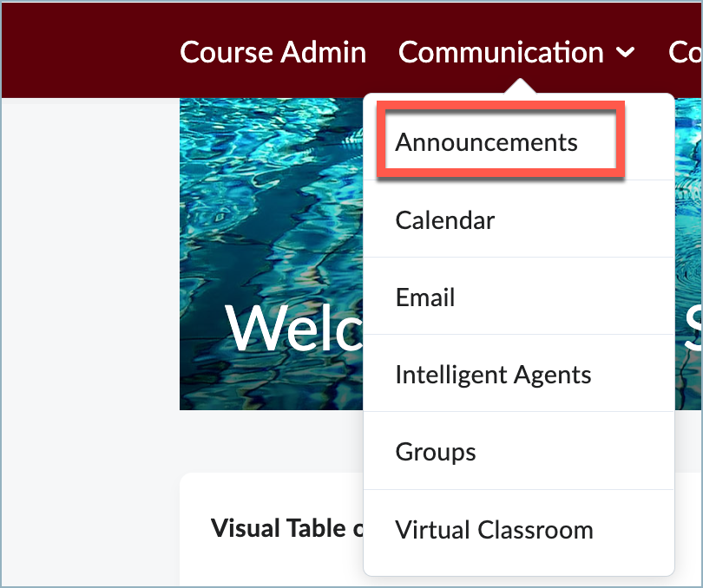This screenshot has width=703, height=588.
Task: Click the dropdown panel containing Calendar and Email
Action: coord(519,258)
